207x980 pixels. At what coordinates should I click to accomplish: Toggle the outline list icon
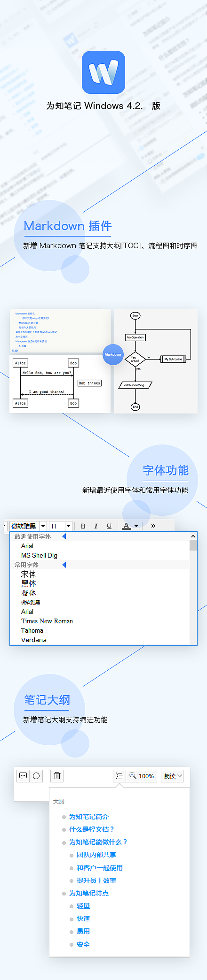(119, 776)
